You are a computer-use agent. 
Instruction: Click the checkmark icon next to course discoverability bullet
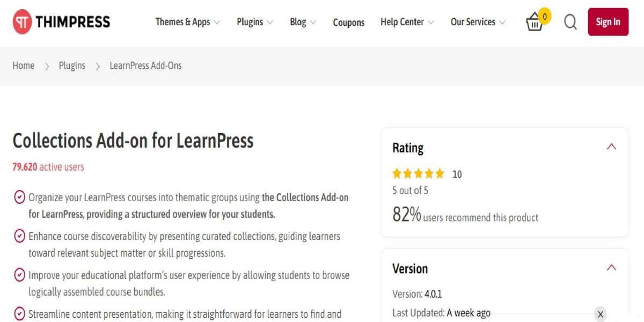click(20, 236)
